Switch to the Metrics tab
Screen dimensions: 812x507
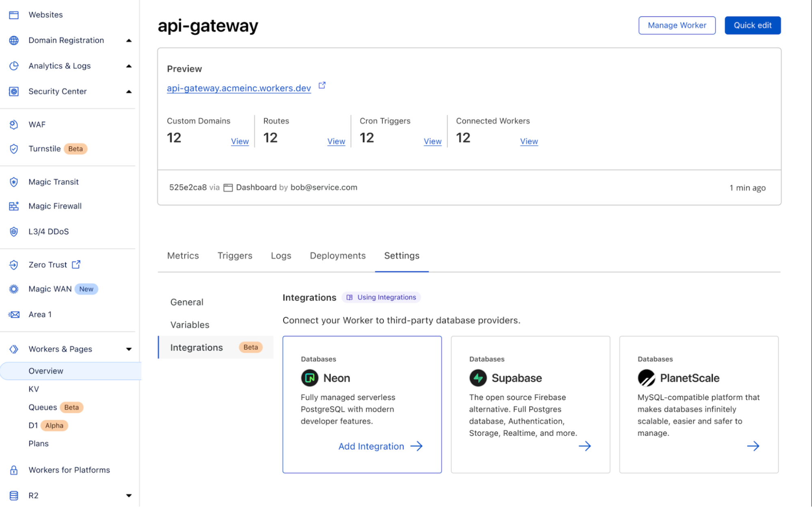pos(183,255)
